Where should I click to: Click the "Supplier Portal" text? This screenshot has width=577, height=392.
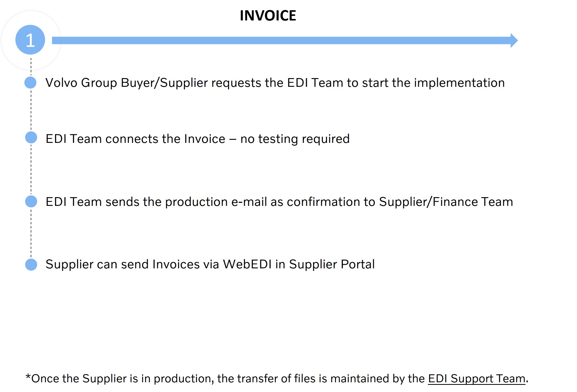click(x=332, y=264)
